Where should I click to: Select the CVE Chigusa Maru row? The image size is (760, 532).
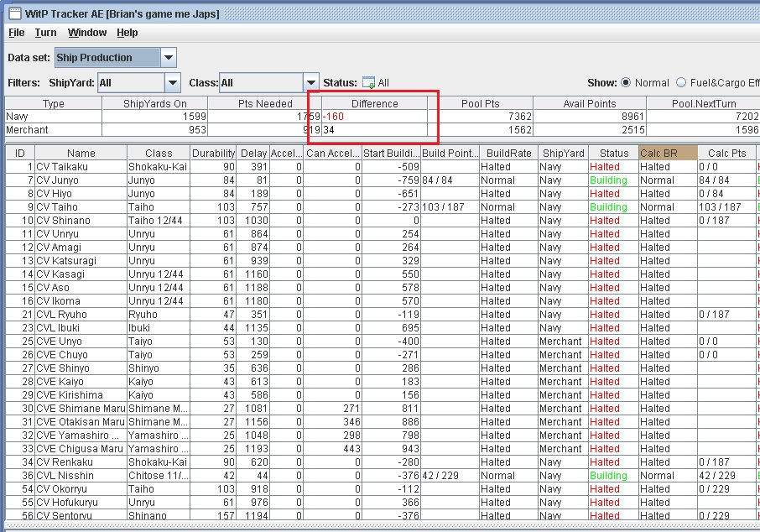(x=383, y=449)
